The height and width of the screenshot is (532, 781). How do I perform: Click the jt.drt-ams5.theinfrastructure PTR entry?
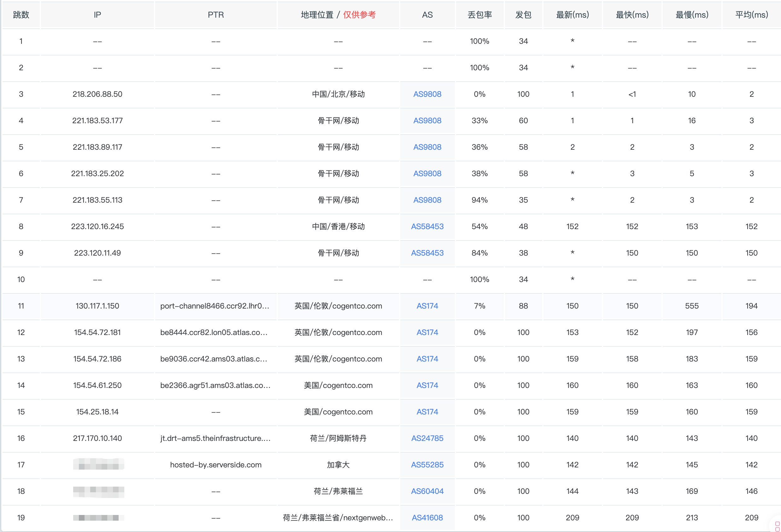(215, 438)
